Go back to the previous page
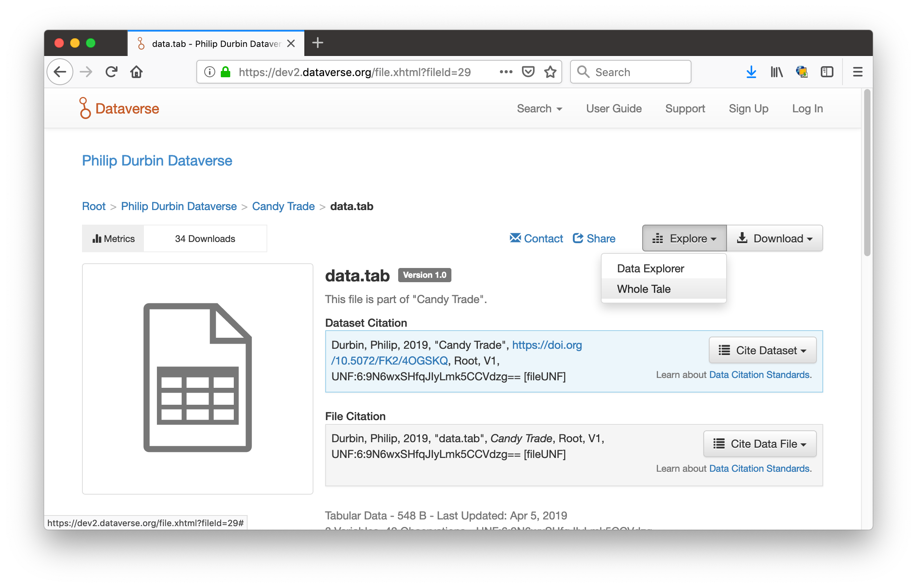 [60, 72]
